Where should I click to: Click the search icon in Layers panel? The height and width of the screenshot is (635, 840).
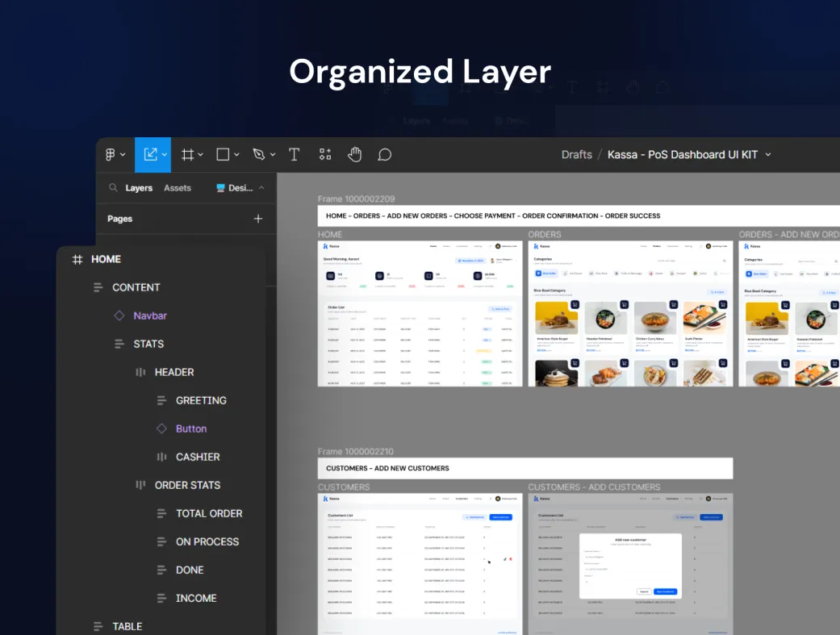pos(113,188)
